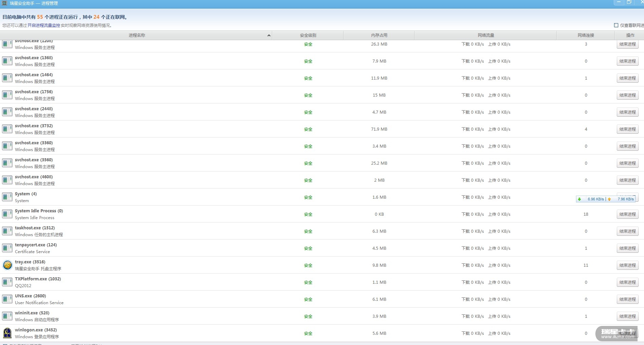
Task: Click the tenpaycert.exe (124) name text
Action: 36,245
